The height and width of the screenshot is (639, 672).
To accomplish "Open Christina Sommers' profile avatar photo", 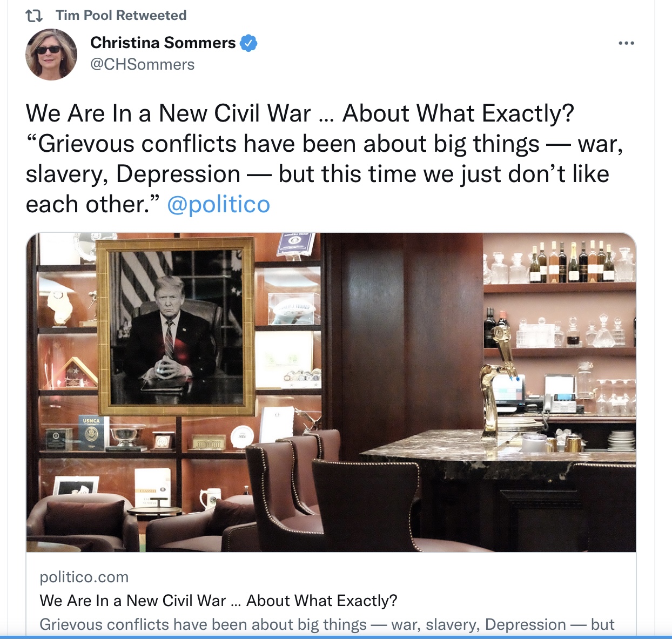I will [x=51, y=55].
